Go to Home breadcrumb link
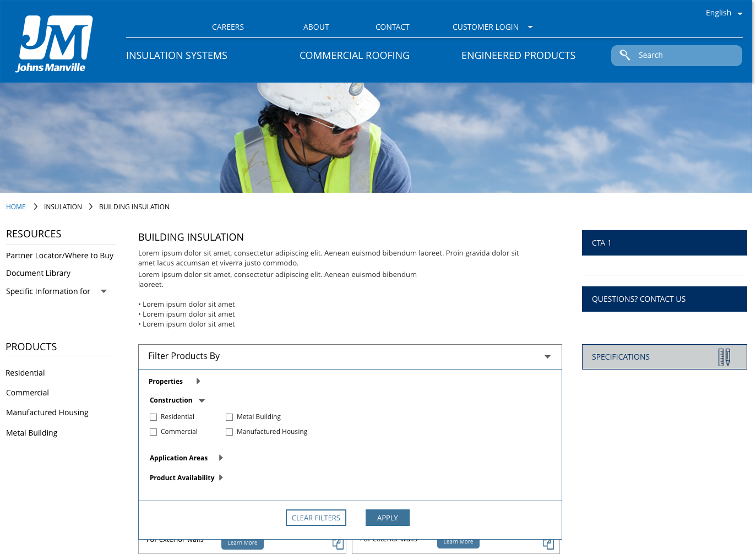This screenshot has width=756, height=554. 16,207
